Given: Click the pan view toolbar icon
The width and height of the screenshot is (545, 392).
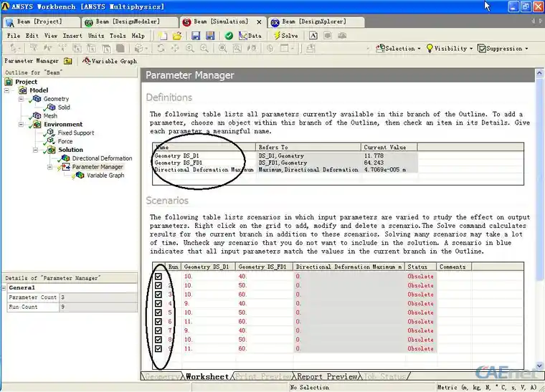Looking at the screenshot, I should (175, 48).
